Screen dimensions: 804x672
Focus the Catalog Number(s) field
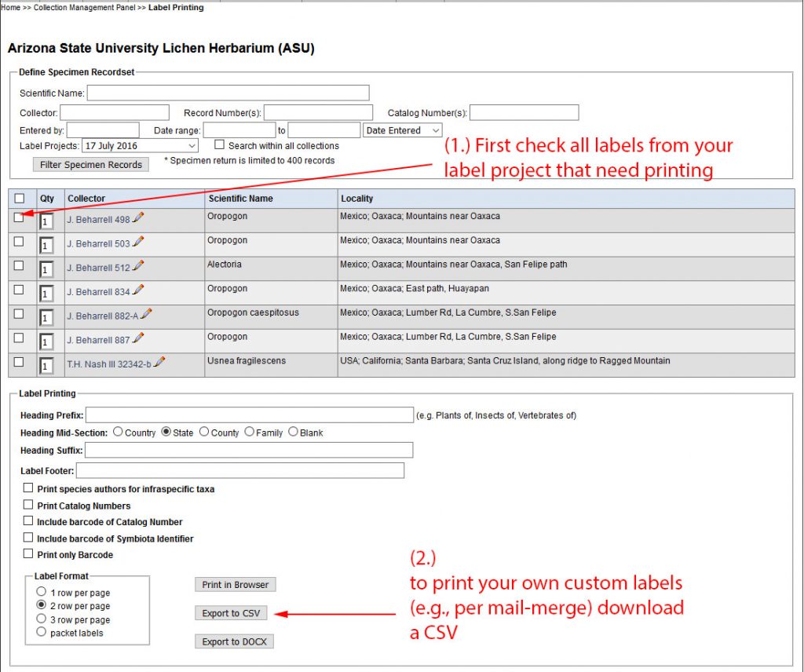(x=524, y=112)
